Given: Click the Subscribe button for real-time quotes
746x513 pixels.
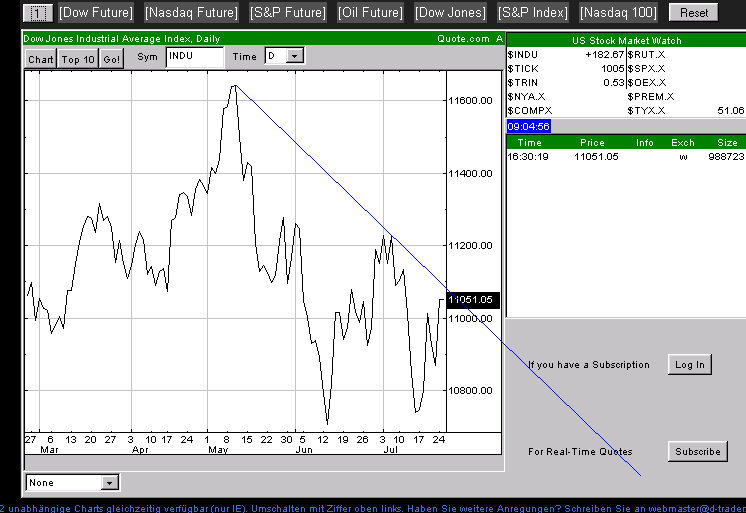Looking at the screenshot, I should coord(697,452).
